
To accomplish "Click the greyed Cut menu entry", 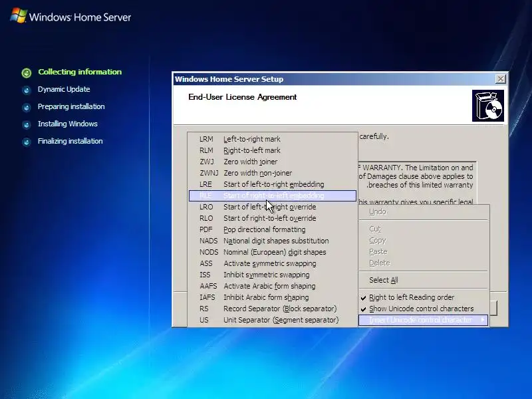I will [x=424, y=229].
